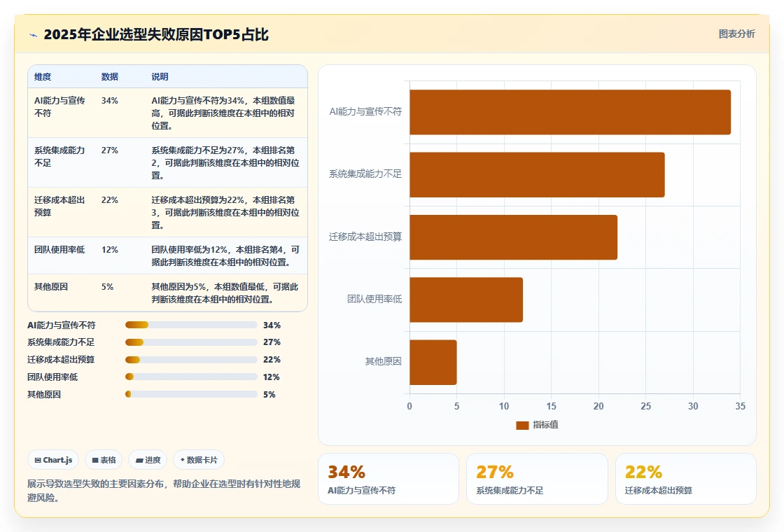The width and height of the screenshot is (784, 532).
Task: Click the 系统集成能力不足 chart bar
Action: (x=537, y=174)
